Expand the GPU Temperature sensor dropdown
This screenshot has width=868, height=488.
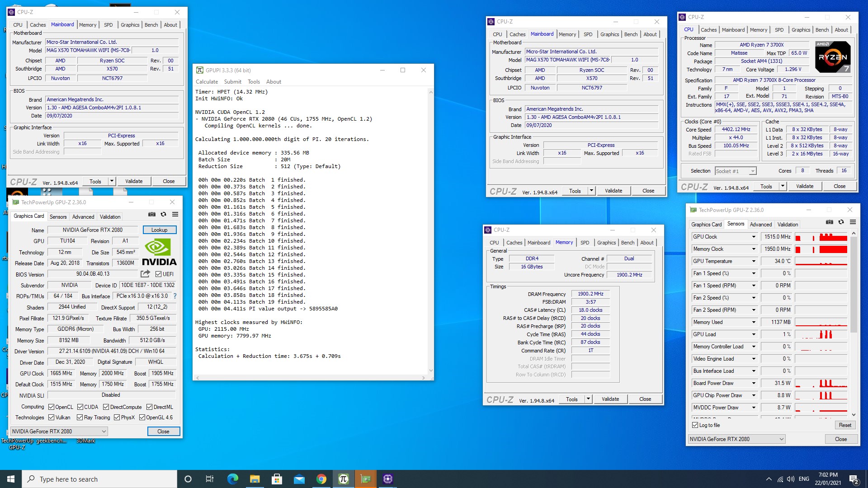(x=754, y=261)
